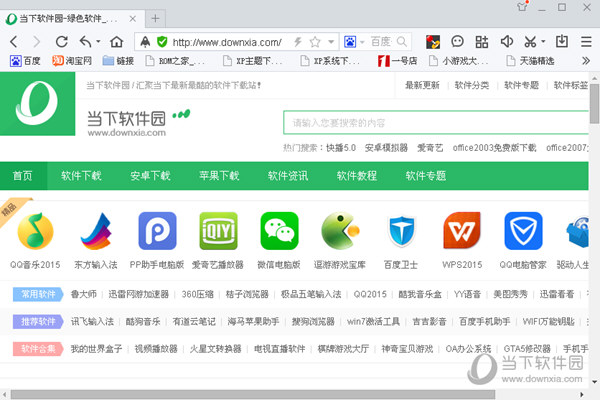Viewport: 600px width, 400px height.
Task: Select the 安卓下载 navigation tab
Action: (x=150, y=176)
